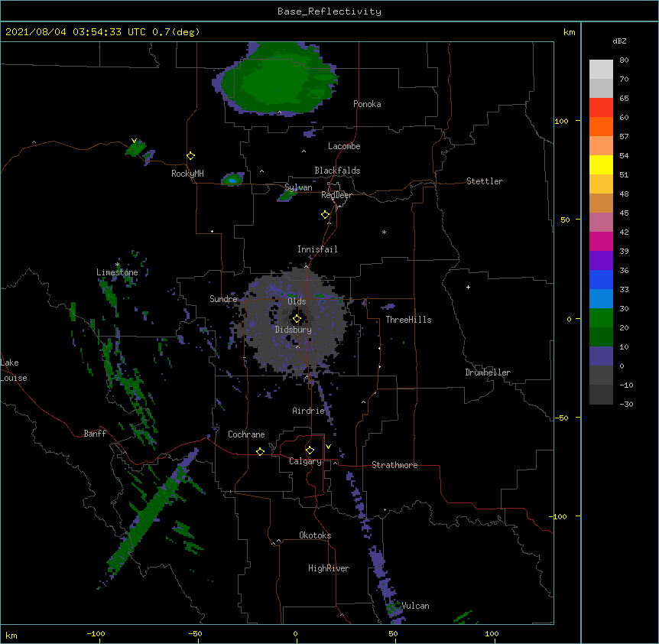Click the white plus marker west of Drumheller

coord(468,287)
